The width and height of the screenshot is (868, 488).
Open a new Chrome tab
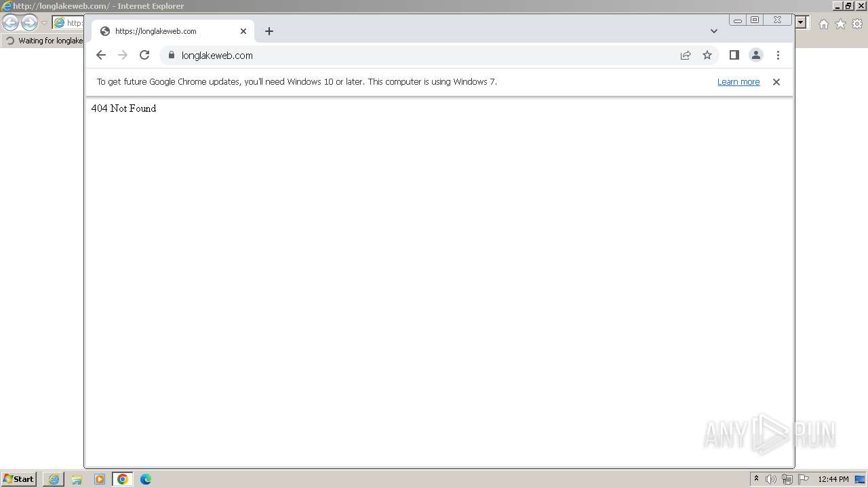click(269, 31)
